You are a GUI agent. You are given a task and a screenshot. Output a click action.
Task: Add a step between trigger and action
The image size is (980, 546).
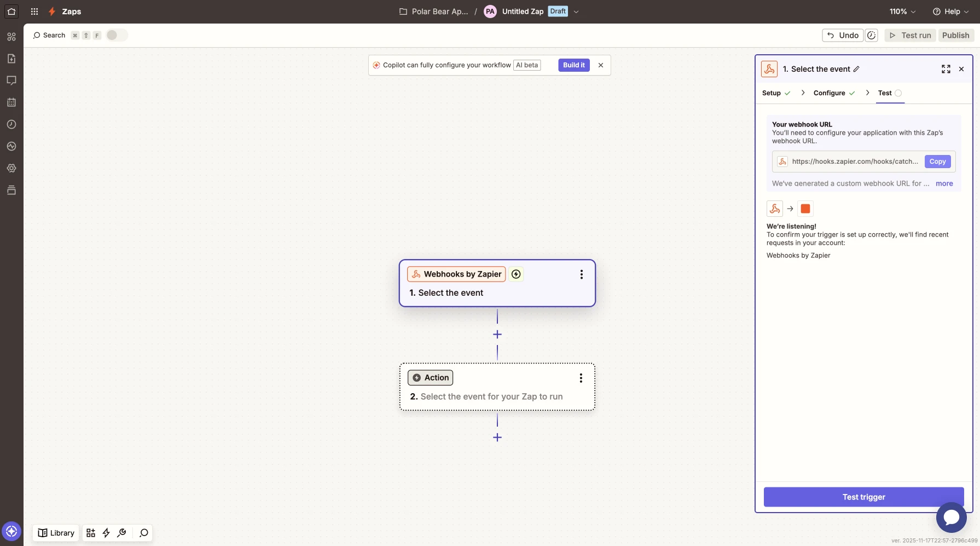coord(497,334)
